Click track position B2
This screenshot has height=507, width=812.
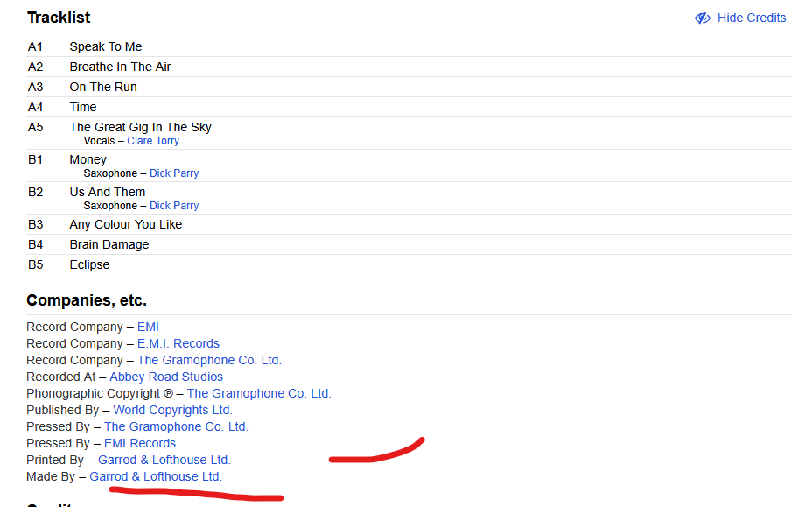click(x=35, y=193)
